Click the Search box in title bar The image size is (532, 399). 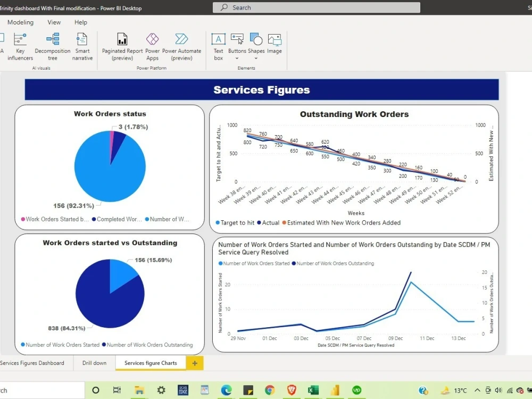coord(316,7)
